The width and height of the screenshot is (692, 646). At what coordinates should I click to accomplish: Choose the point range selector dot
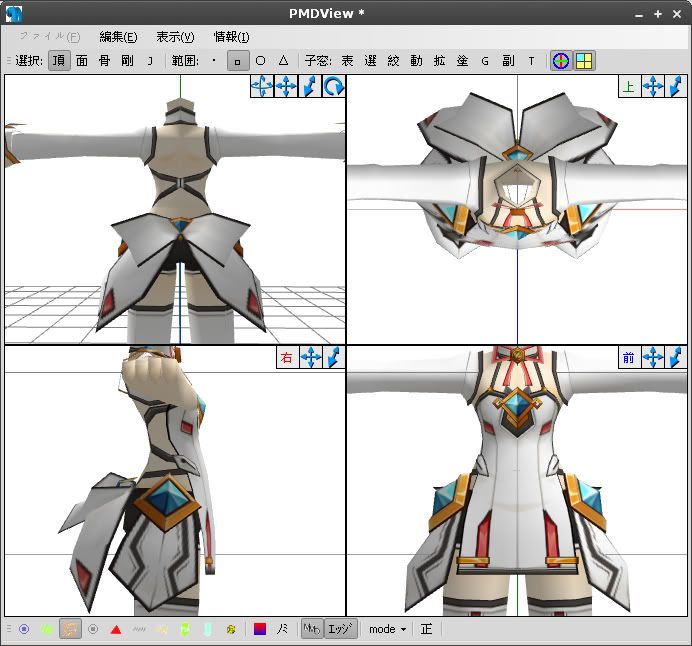click(x=214, y=61)
